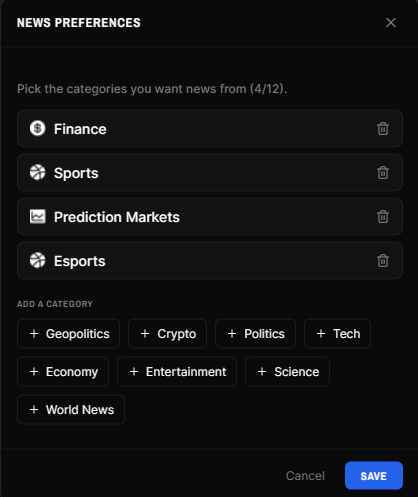This screenshot has height=497, width=418.
Task: Close the News Preferences dialog
Action: pos(391,23)
